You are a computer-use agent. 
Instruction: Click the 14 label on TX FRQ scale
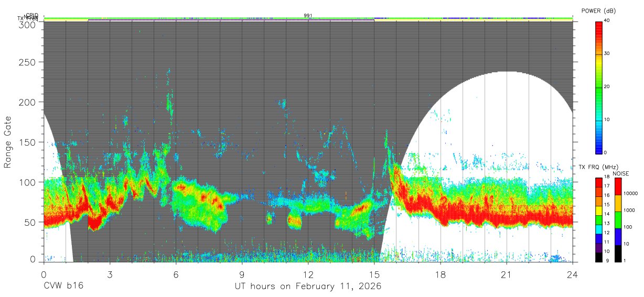click(x=606, y=214)
